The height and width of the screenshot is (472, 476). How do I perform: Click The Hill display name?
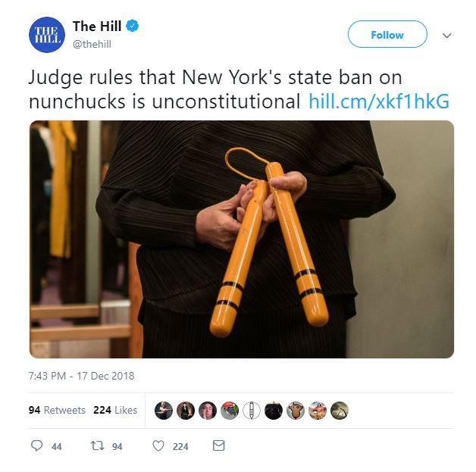97,26
